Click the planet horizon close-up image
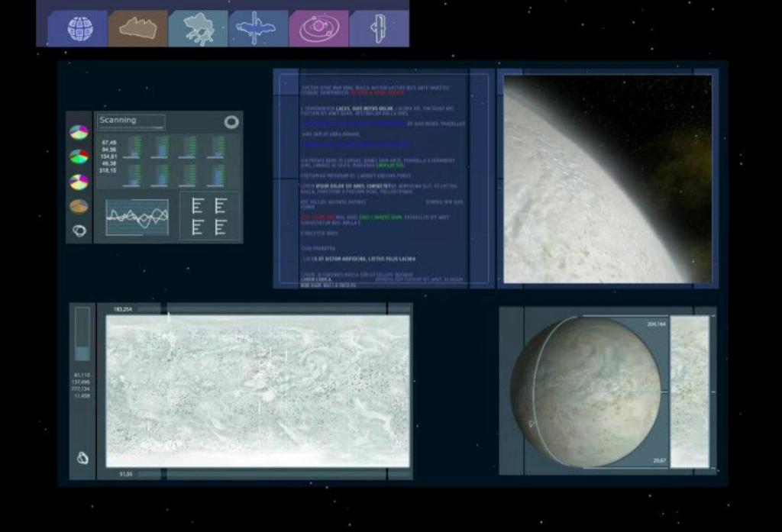The height and width of the screenshot is (532, 782). (607, 179)
